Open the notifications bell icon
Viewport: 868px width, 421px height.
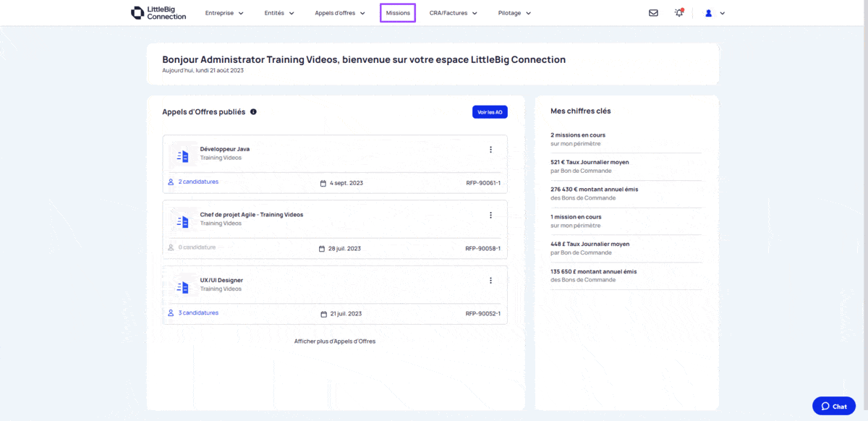coord(678,13)
